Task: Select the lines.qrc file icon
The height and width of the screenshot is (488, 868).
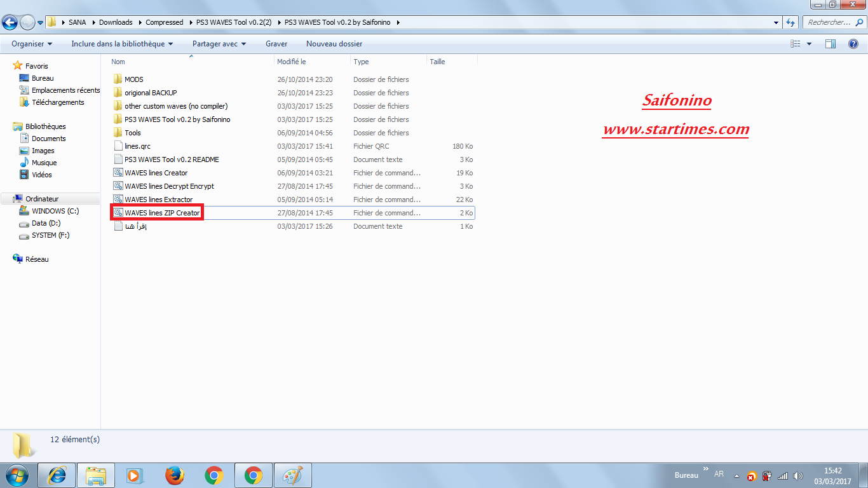Action: click(118, 146)
